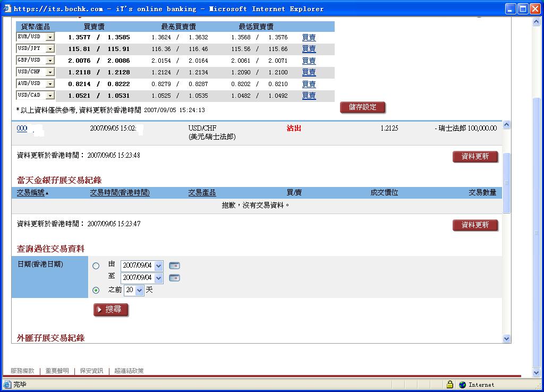Click 買賣 link for USD/CAD row
The image size is (544, 392).
pos(309,95)
